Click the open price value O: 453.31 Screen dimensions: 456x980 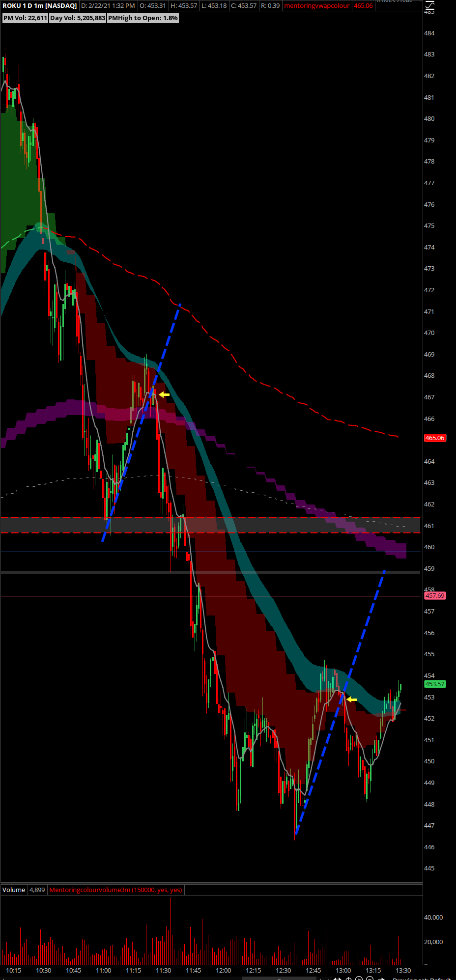point(153,6)
